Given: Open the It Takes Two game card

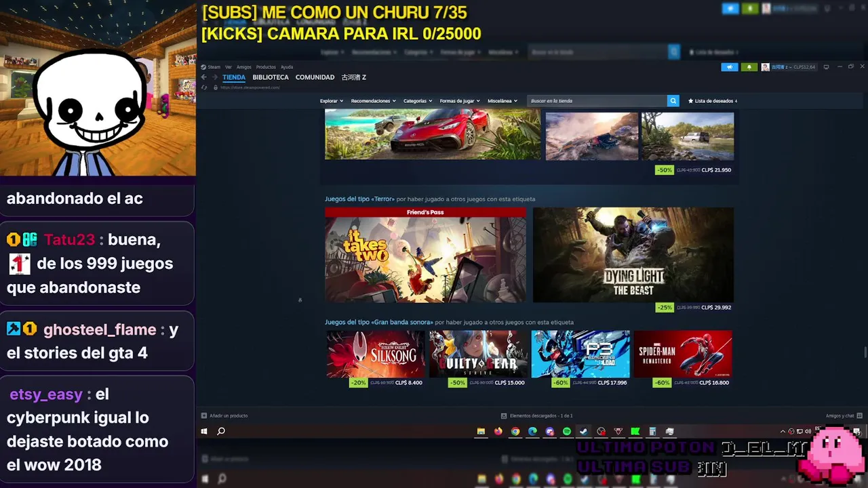Looking at the screenshot, I should coord(425,255).
